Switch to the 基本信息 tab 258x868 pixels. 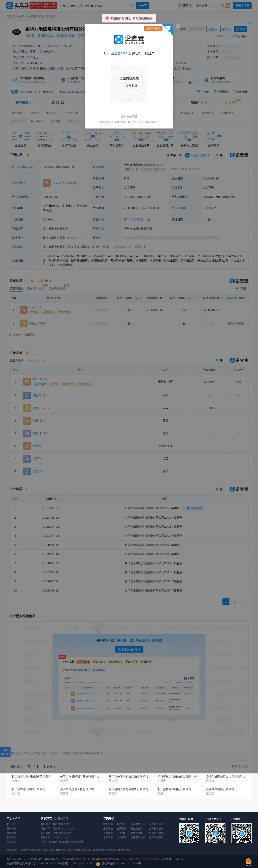coord(24,102)
